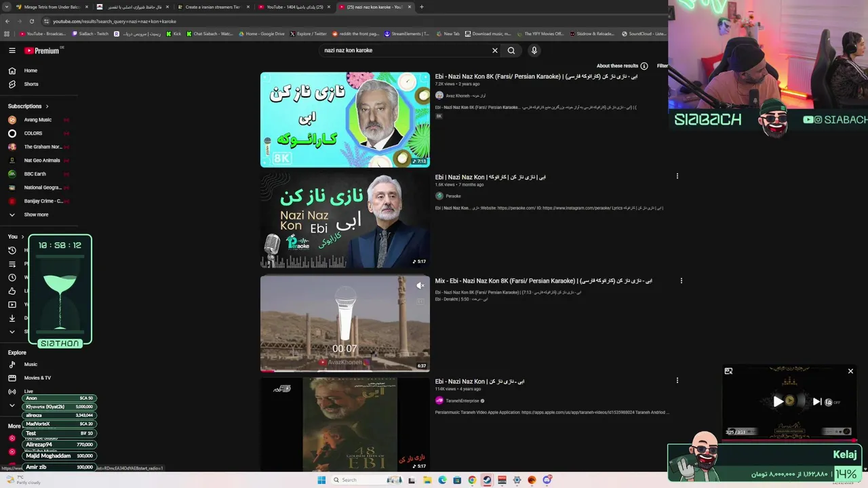Expand the Subscriptions section chevron
This screenshot has height=488, width=868.
(47, 106)
